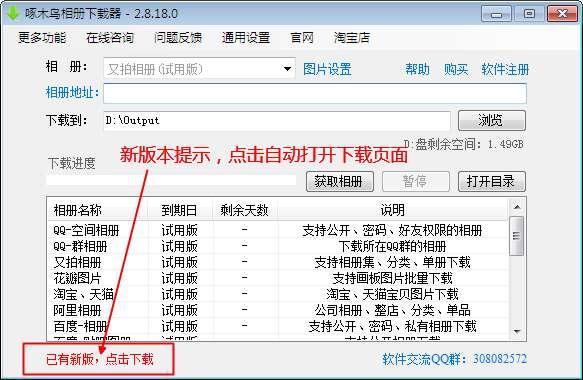Image resolution: width=583 pixels, height=380 pixels.
Task: Click the QQ group number 308082572
Action: pyautogui.click(x=500, y=359)
